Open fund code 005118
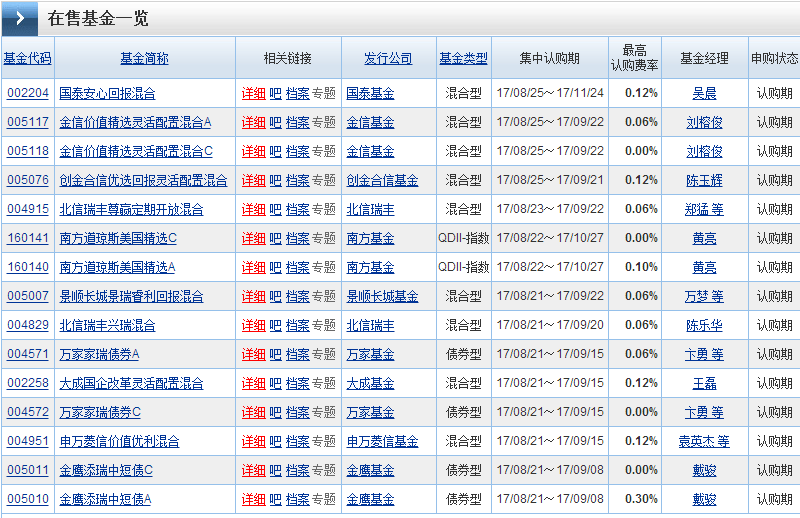 pyautogui.click(x=28, y=151)
